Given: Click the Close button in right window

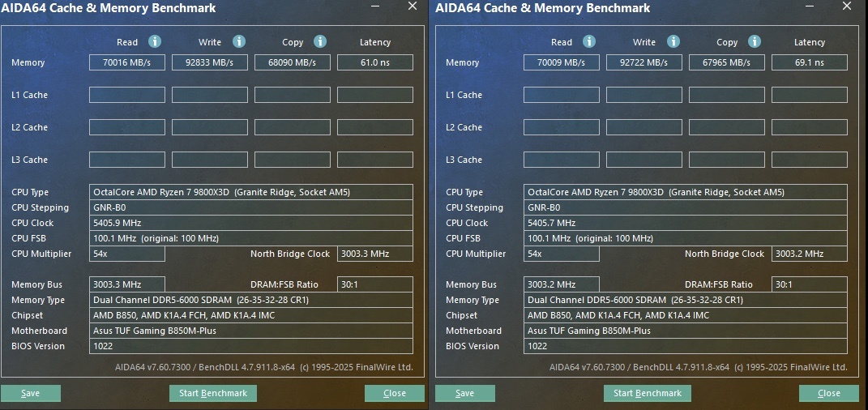Looking at the screenshot, I should click(x=829, y=393).
